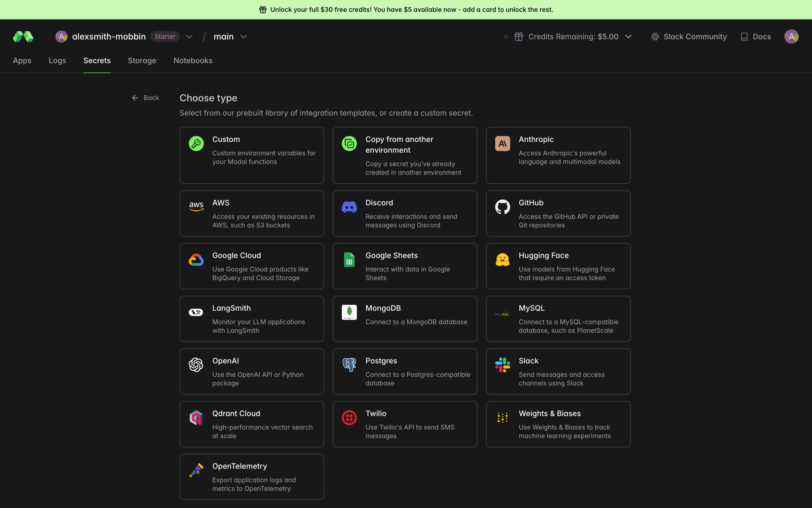This screenshot has height=508, width=812.
Task: Click the Modal logo icon
Action: pyautogui.click(x=23, y=37)
